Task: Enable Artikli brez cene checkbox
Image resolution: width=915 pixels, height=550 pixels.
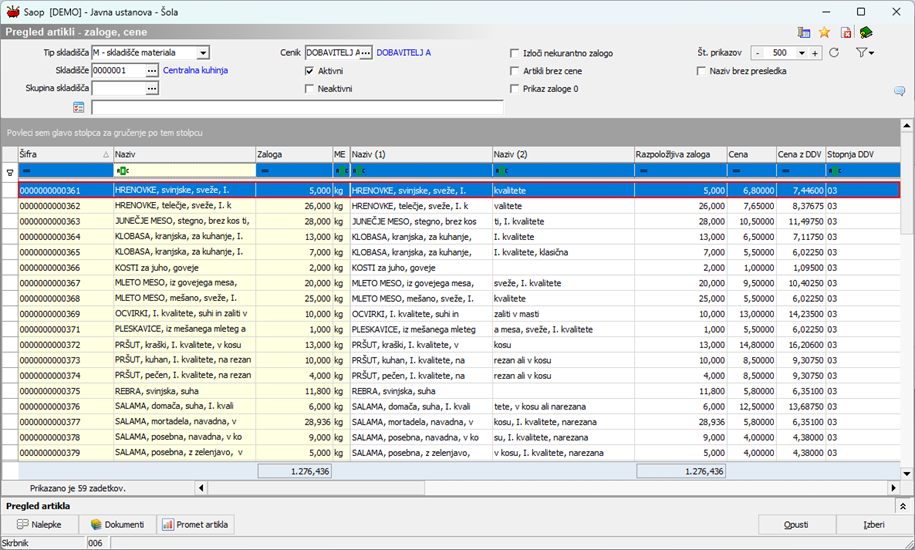Action: click(514, 71)
